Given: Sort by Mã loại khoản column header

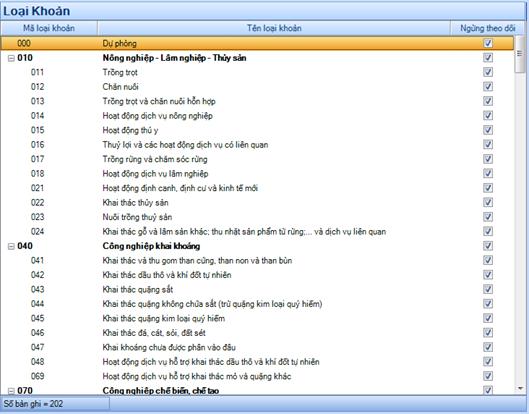Looking at the screenshot, I should coord(49,28).
